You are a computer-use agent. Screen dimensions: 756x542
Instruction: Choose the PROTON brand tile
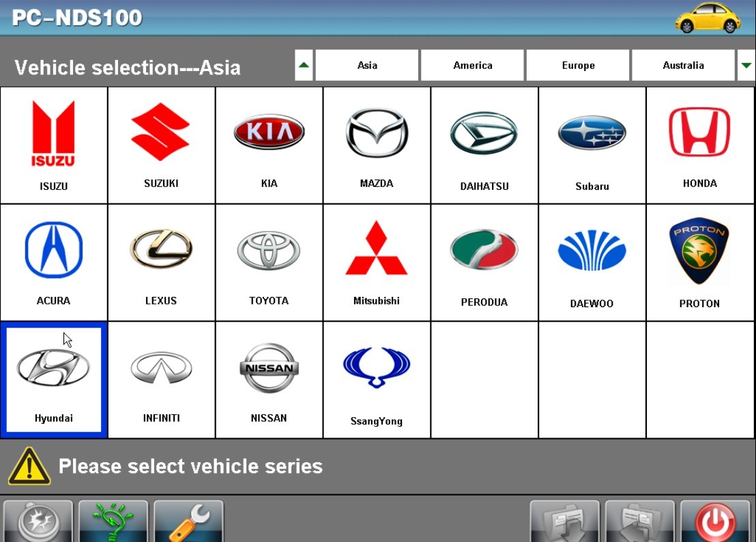700,263
